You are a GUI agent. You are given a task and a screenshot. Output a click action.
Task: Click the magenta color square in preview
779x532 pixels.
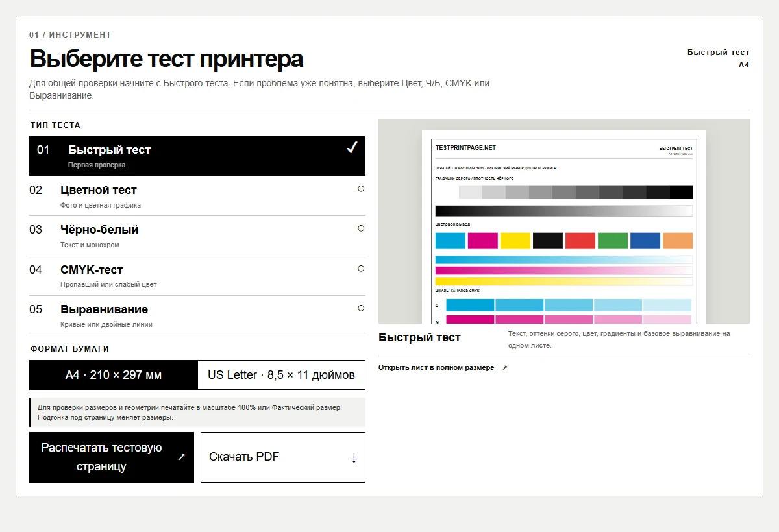point(483,241)
